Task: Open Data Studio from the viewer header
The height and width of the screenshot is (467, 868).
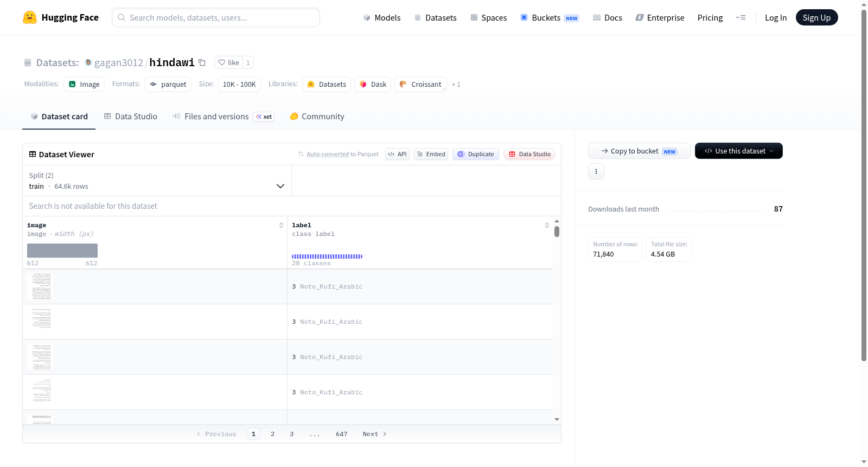Action: (x=529, y=154)
